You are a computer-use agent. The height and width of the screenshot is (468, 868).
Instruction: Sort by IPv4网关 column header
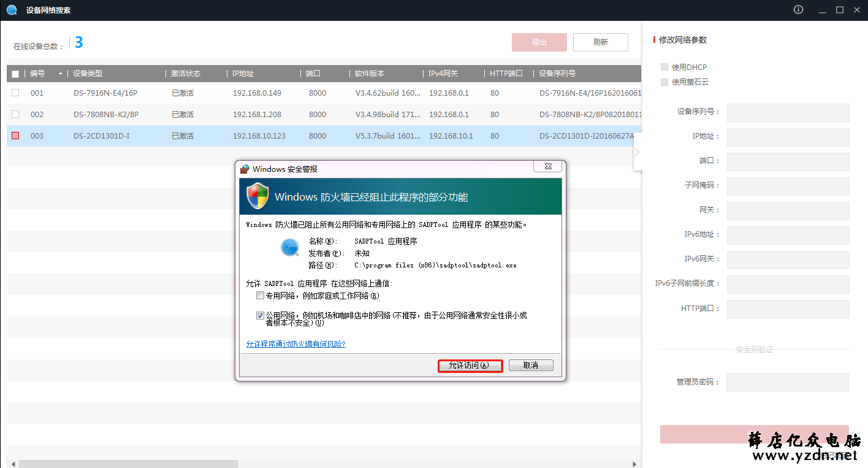(443, 74)
